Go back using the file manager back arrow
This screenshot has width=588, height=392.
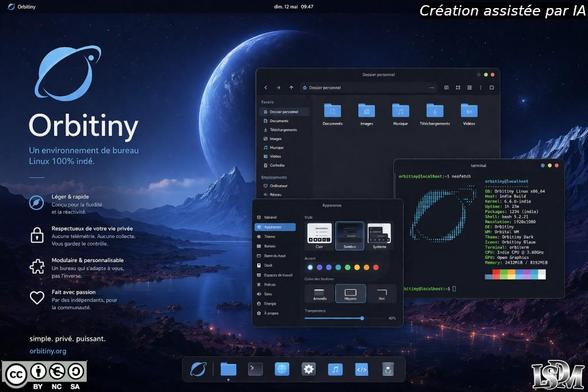[x=266, y=87]
